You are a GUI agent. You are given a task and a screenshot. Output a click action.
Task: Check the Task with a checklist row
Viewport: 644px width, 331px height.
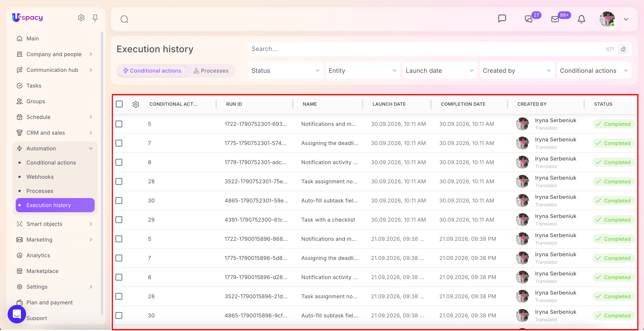click(x=119, y=220)
